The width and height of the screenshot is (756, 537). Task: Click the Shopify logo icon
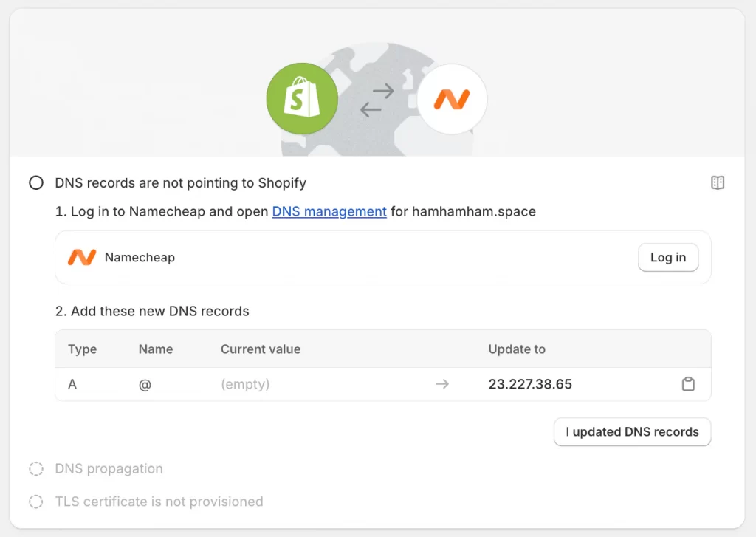pyautogui.click(x=302, y=98)
